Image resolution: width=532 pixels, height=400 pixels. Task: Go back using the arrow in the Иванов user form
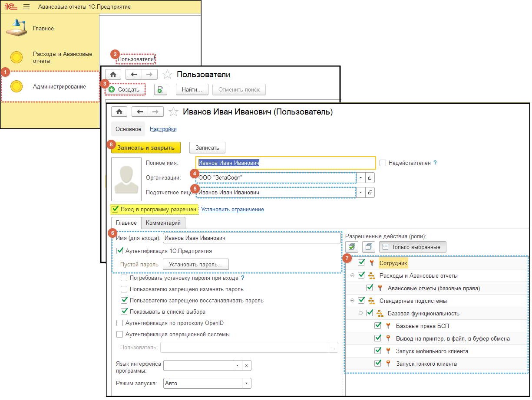pos(140,111)
